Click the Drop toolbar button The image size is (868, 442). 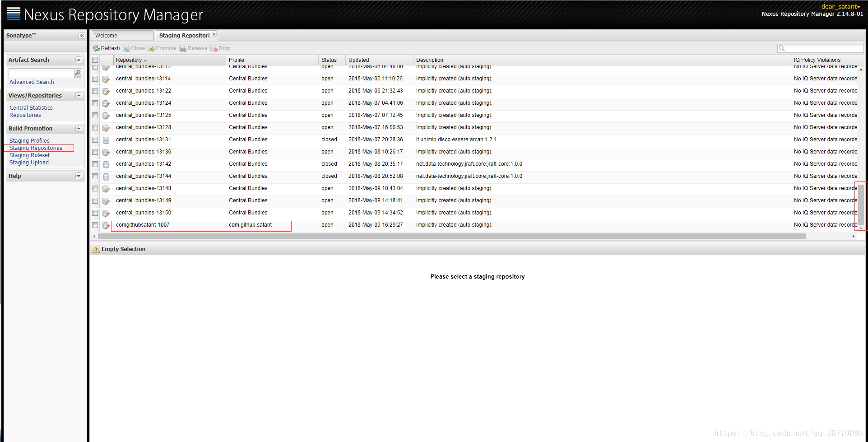pos(220,48)
